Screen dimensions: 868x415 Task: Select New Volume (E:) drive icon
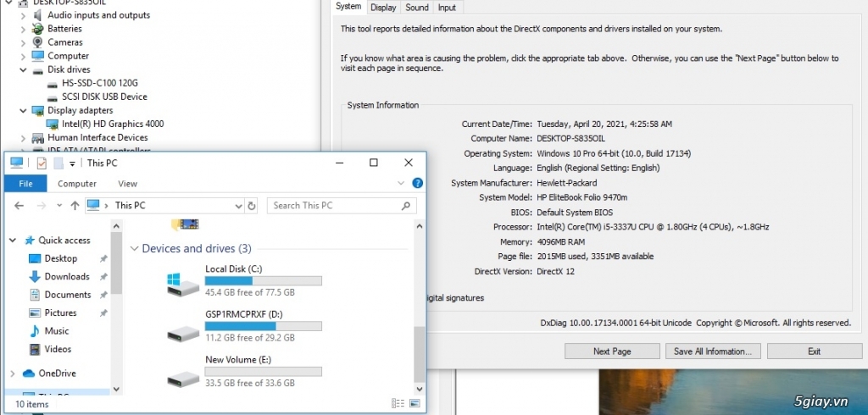coord(183,379)
